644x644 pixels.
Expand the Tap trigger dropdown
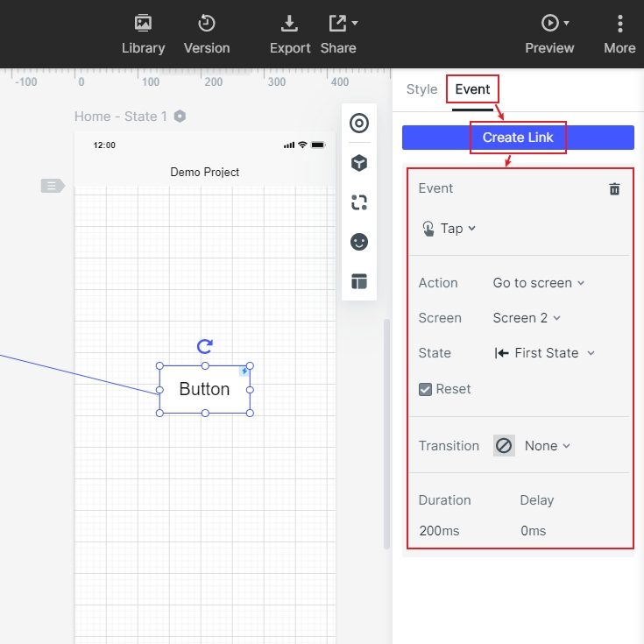point(449,229)
